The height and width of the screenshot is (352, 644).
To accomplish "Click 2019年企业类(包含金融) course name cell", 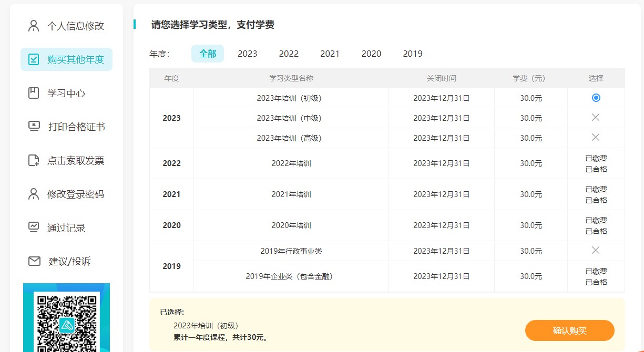I will click(x=291, y=276).
